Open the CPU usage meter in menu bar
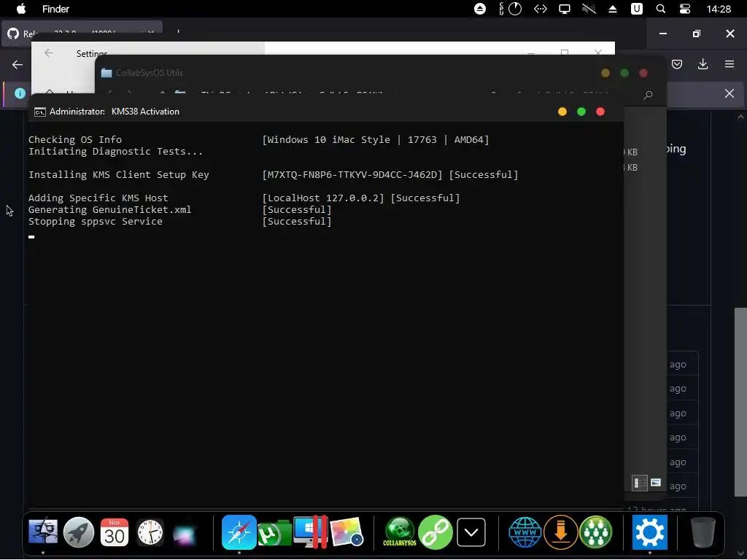747x560 pixels. coord(510,9)
